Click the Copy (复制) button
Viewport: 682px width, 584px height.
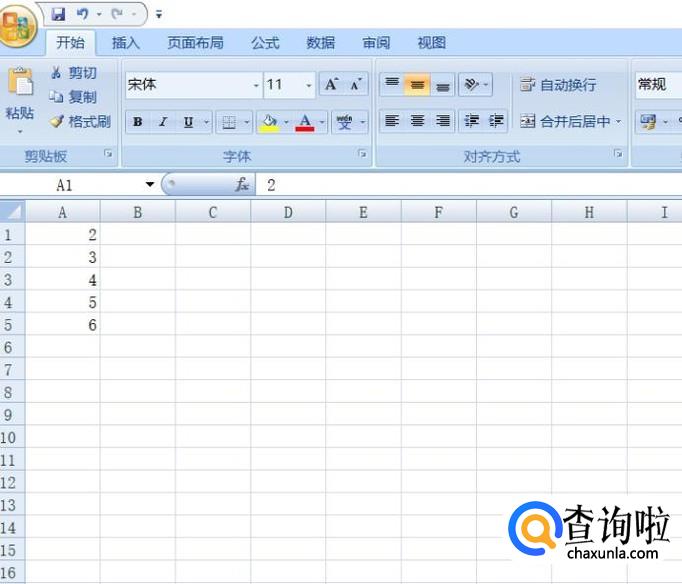(x=73, y=97)
